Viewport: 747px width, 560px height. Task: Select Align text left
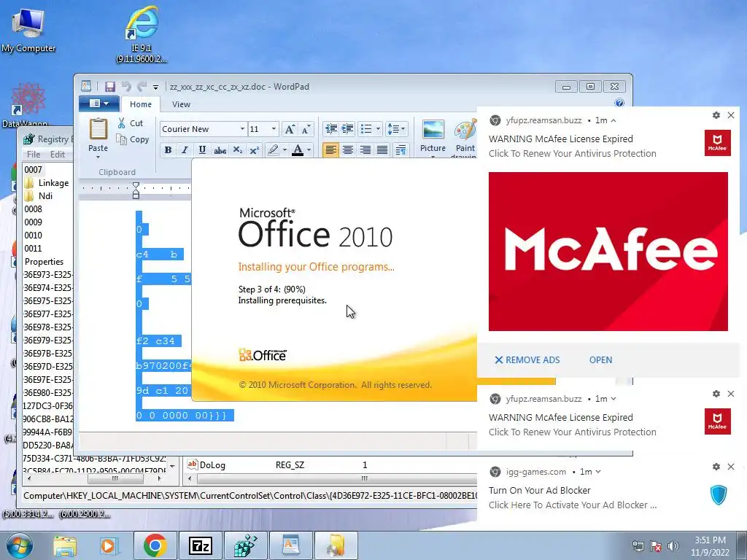[x=330, y=150]
